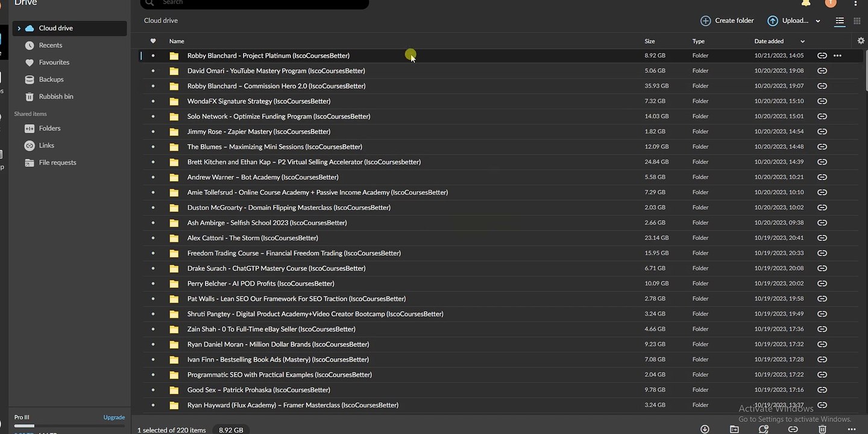
Task: Click the Upgrade link in the sidebar
Action: [x=114, y=417]
